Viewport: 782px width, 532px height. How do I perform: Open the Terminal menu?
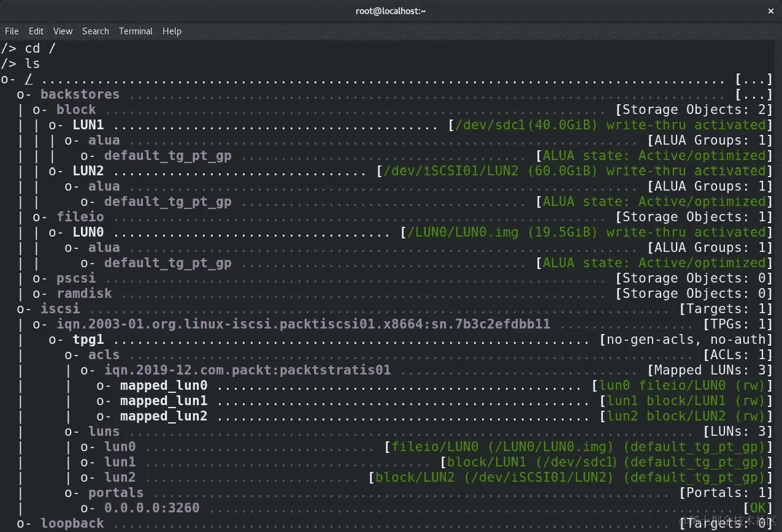coord(136,31)
